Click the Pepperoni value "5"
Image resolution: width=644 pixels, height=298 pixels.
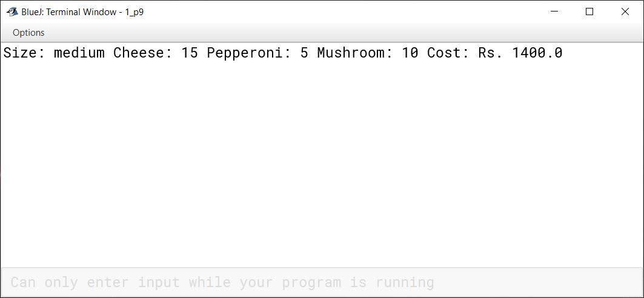[x=304, y=53]
